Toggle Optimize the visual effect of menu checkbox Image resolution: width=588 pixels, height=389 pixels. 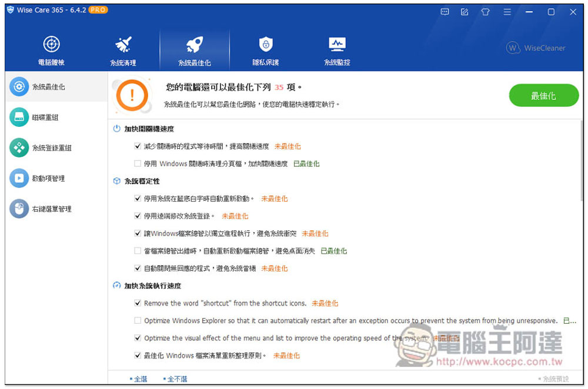pyautogui.click(x=138, y=338)
